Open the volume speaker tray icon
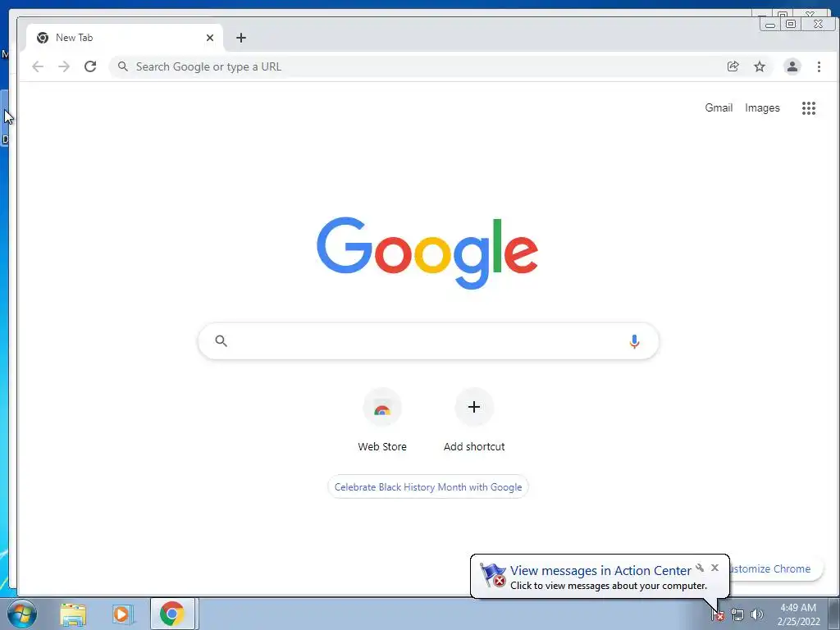Viewport: 840px width, 630px height. pos(756,615)
